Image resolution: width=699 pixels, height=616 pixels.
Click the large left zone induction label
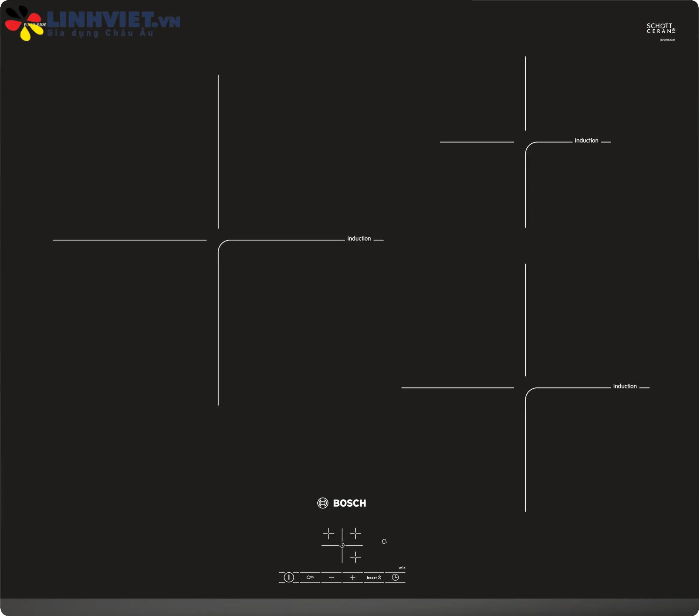click(359, 239)
